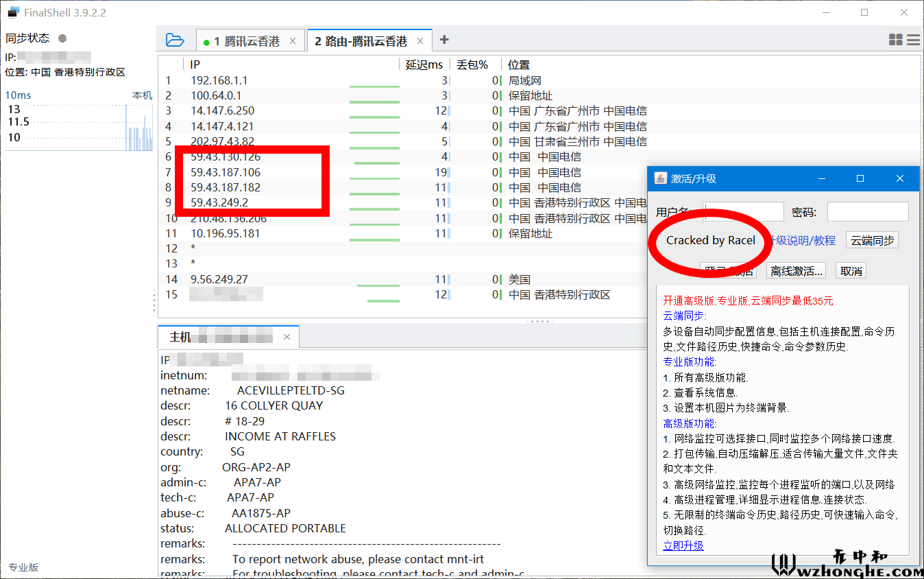Viewport: 924px width, 579px height.
Task: Open the connection manager folder icon
Action: pyautogui.click(x=175, y=40)
